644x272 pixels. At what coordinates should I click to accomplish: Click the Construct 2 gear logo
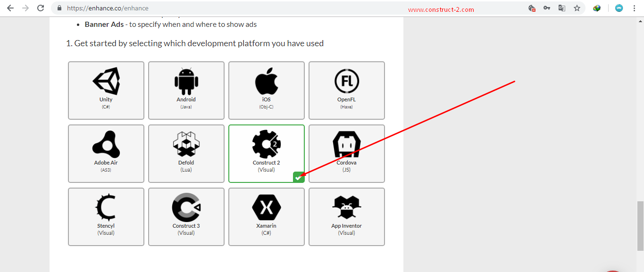click(267, 144)
